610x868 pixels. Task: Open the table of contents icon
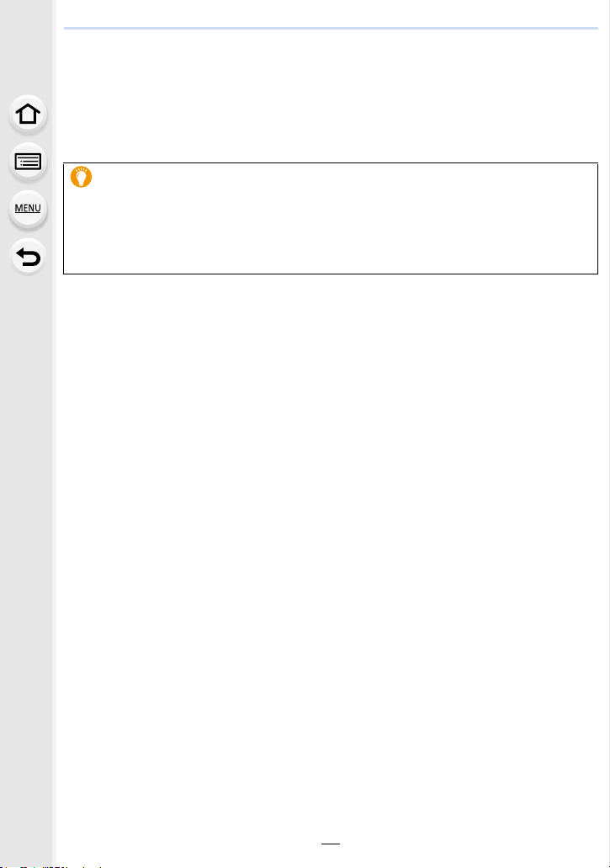[28, 162]
